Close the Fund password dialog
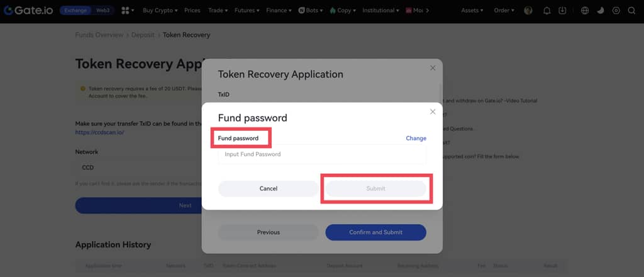644x277 pixels. click(433, 112)
